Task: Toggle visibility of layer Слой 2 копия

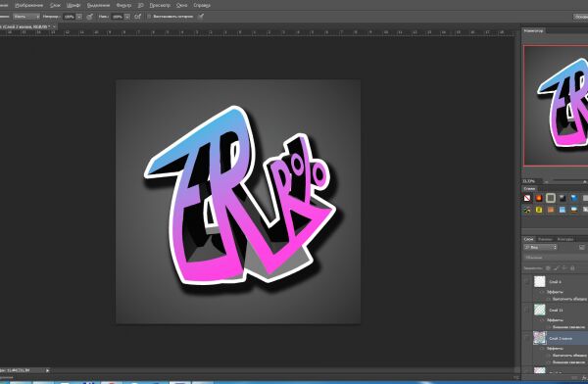Action: pos(527,338)
